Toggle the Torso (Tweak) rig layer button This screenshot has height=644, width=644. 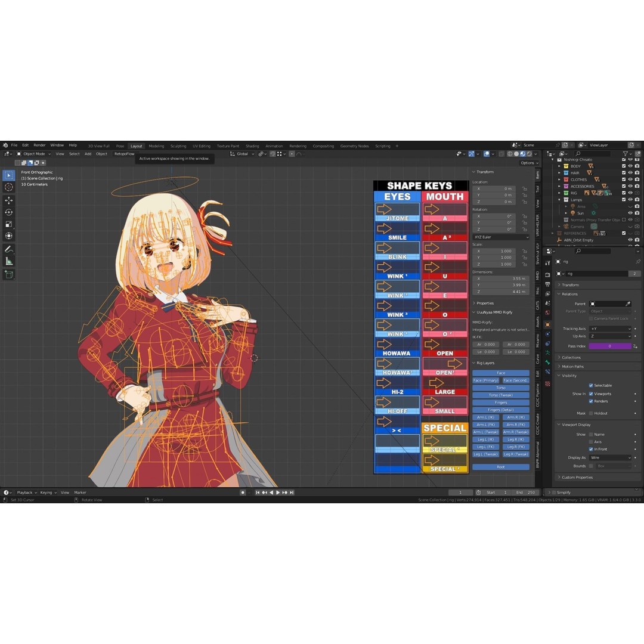[501, 395]
